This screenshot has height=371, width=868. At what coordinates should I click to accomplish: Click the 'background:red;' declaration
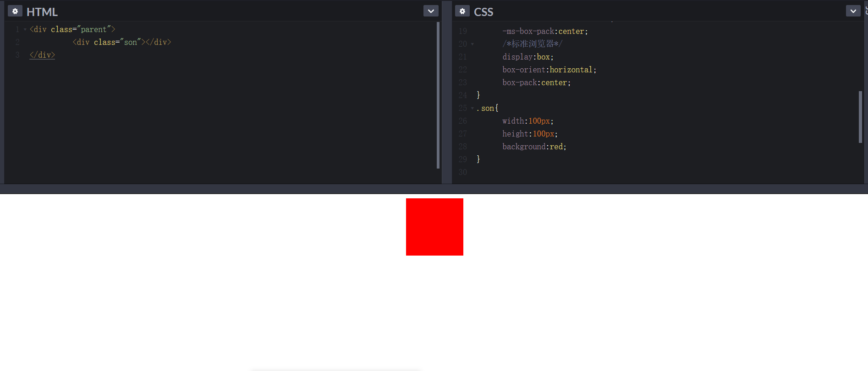point(534,147)
